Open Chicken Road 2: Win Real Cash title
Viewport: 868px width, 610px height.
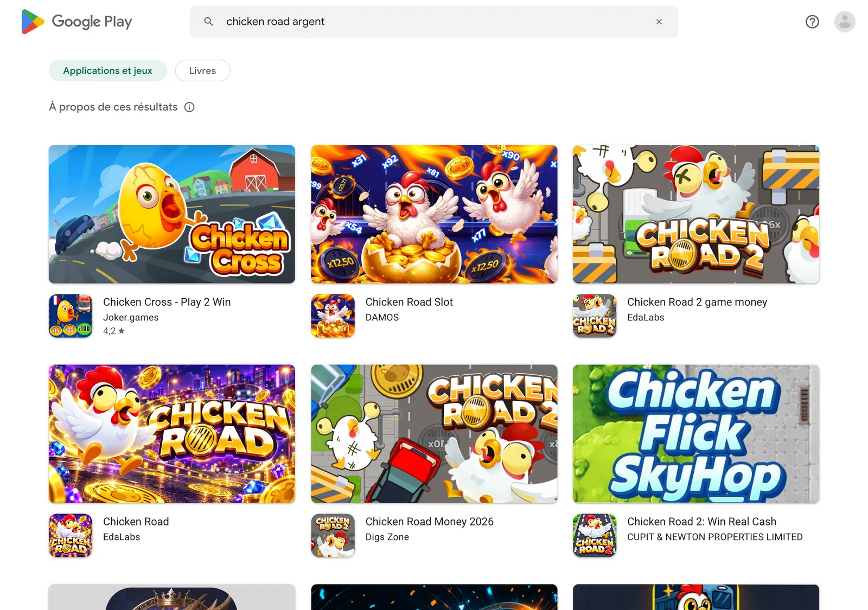click(701, 522)
